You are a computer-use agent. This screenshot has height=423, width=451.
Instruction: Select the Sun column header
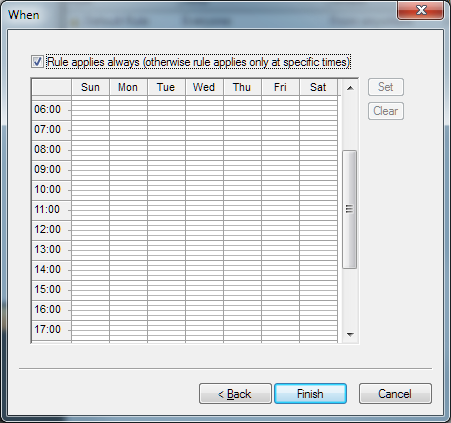click(90, 87)
